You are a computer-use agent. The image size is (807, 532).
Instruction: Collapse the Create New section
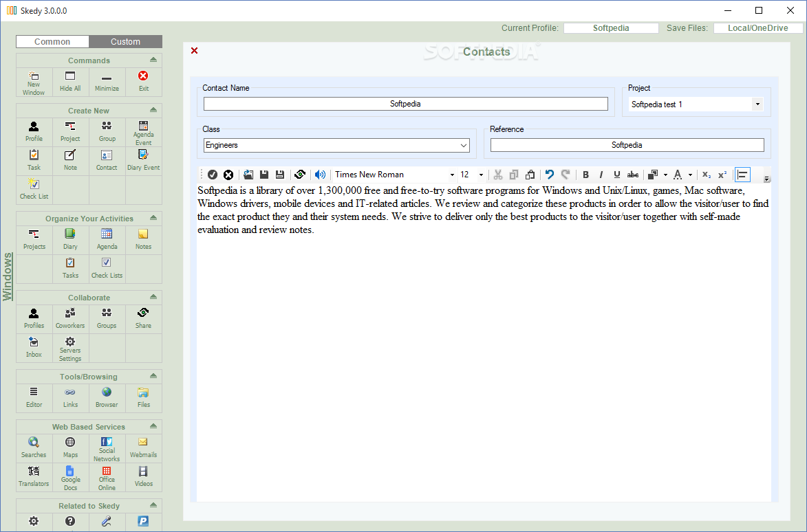pyautogui.click(x=153, y=111)
